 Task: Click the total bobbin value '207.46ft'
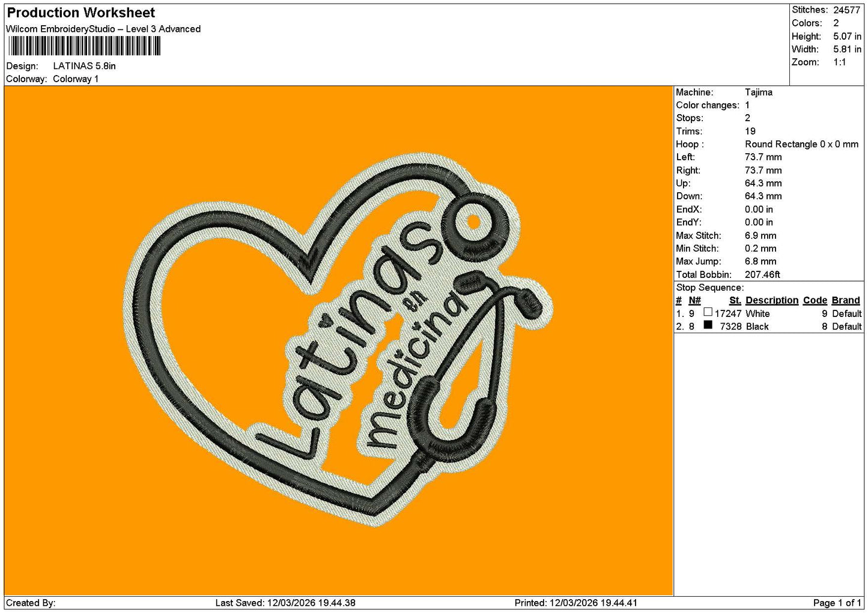pyautogui.click(x=762, y=275)
